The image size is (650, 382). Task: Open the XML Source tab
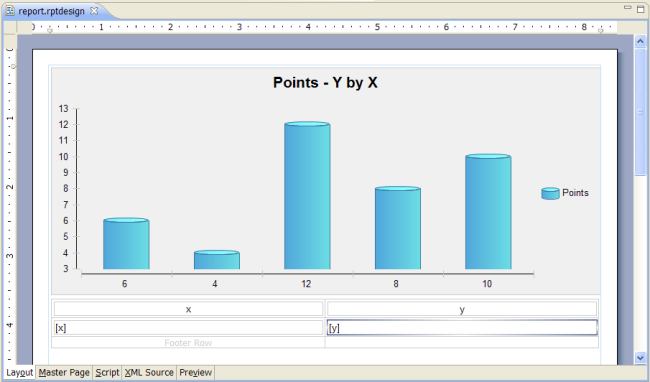tap(149, 372)
